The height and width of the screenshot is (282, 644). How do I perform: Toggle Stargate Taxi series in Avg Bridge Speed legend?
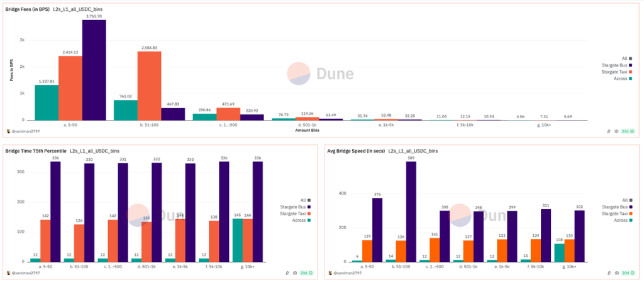coord(615,214)
